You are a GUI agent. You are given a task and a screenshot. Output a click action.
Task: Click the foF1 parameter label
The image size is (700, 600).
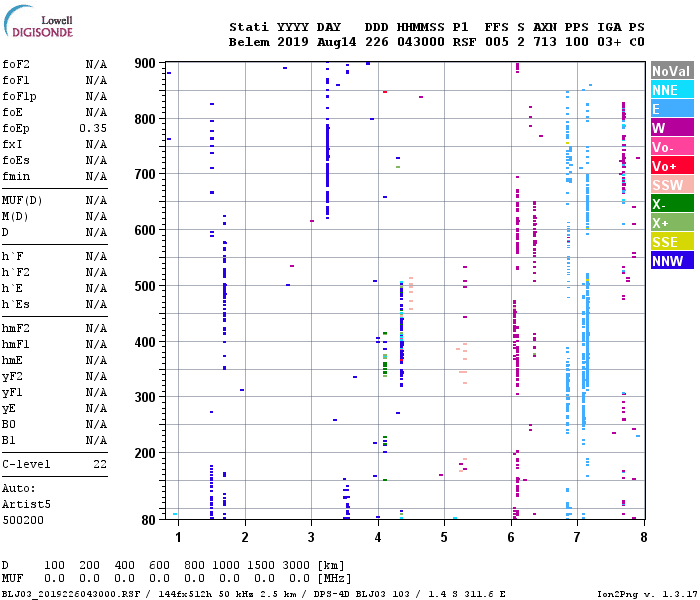pos(16,80)
